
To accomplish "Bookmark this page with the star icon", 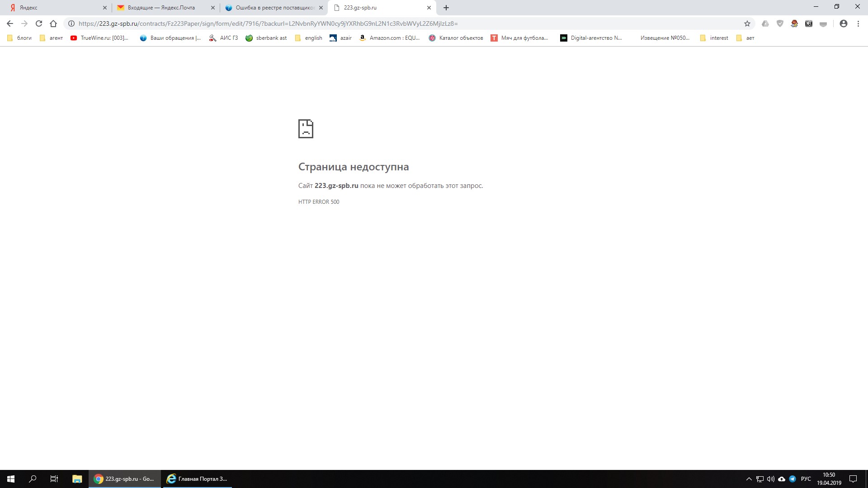I will tap(747, 23).
